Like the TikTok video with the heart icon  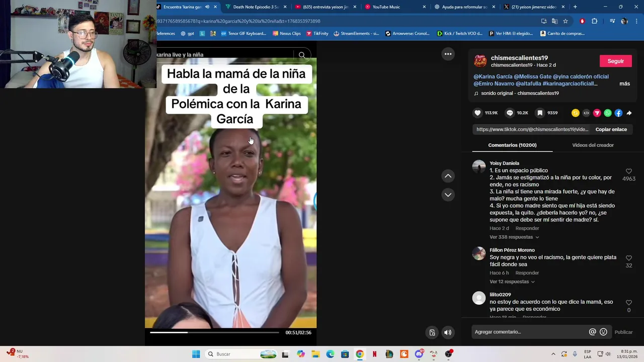pyautogui.click(x=478, y=113)
